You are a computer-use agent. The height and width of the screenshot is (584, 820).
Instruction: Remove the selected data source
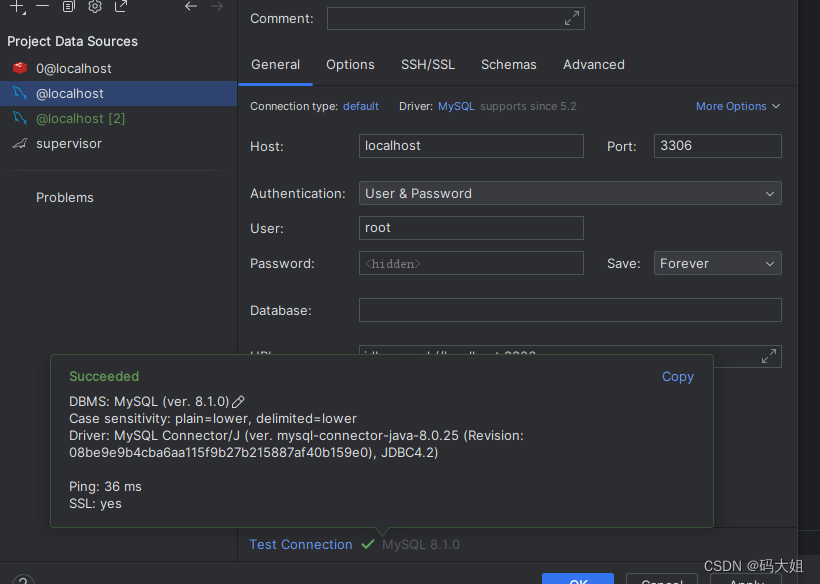point(40,6)
